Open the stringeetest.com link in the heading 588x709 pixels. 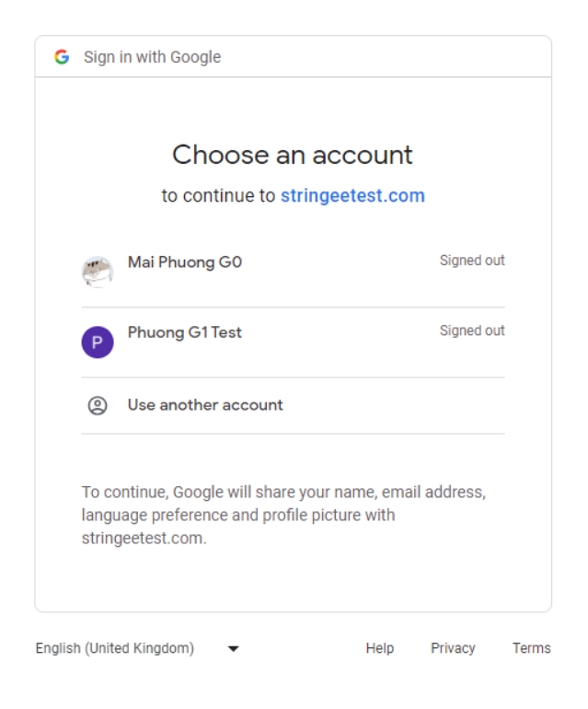pos(352,196)
